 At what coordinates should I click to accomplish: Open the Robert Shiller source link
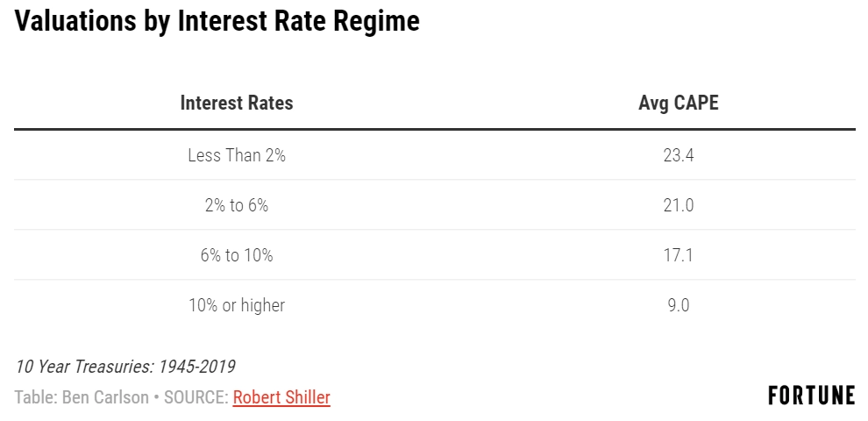tap(281, 397)
